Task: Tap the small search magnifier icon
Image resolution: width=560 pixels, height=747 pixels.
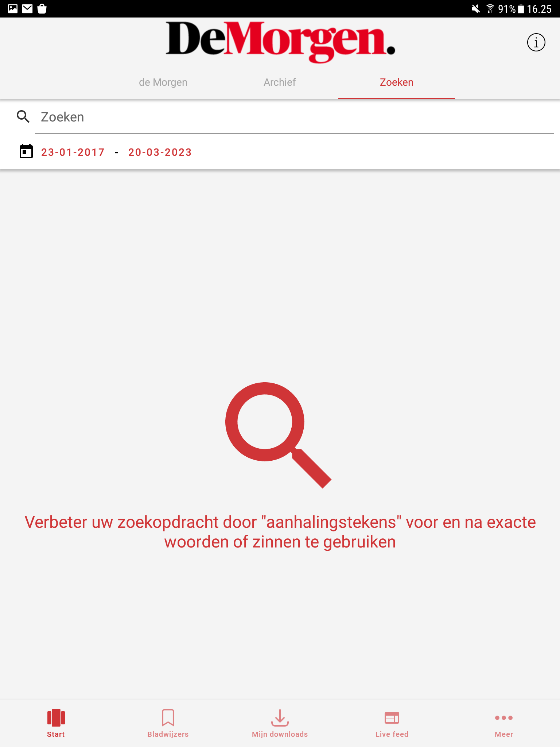Action: point(23,117)
